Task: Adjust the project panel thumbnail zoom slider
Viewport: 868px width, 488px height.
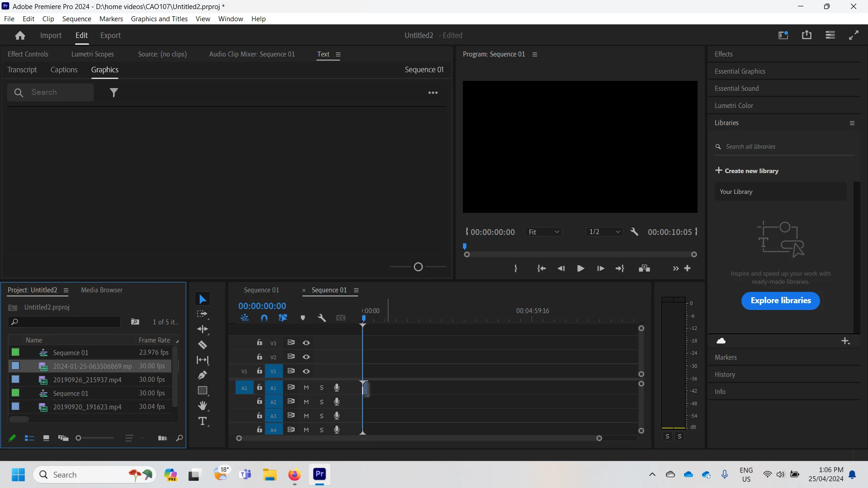Action: tap(79, 438)
